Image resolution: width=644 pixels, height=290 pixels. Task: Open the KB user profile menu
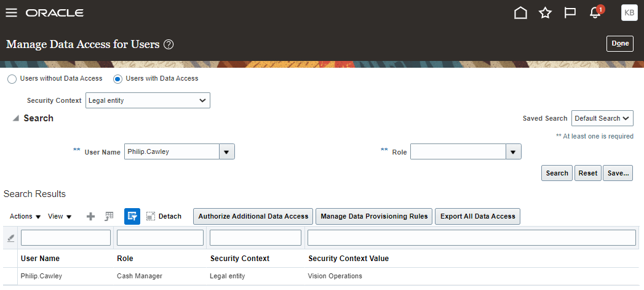click(629, 13)
